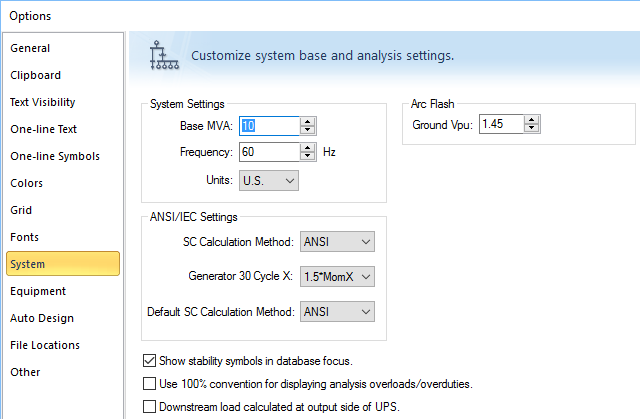
Task: Decrement the Frequency spinner value
Action: (308, 158)
